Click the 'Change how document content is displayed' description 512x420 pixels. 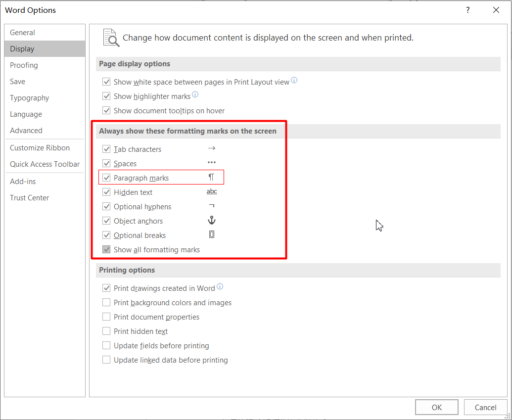pos(268,38)
